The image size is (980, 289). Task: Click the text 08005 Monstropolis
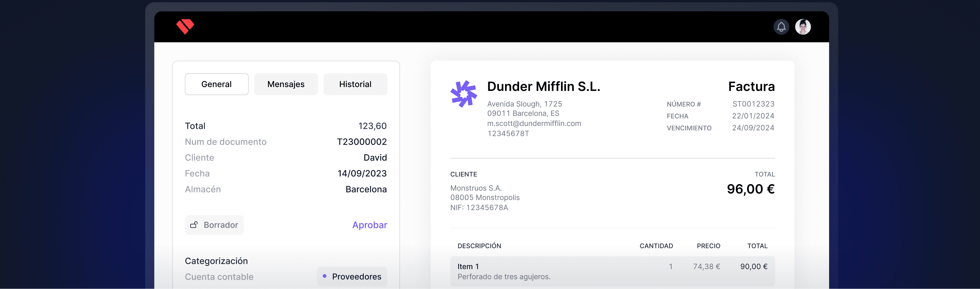[485, 198]
